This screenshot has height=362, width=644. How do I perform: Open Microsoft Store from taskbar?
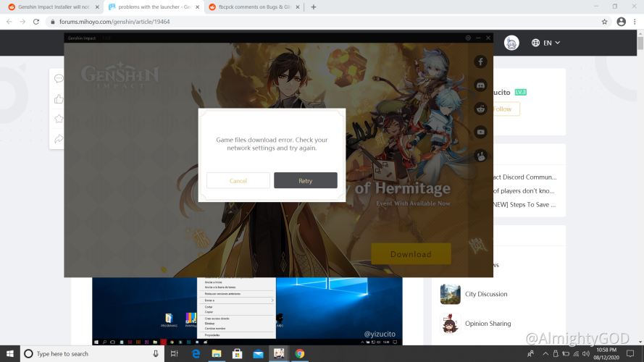tap(238, 354)
